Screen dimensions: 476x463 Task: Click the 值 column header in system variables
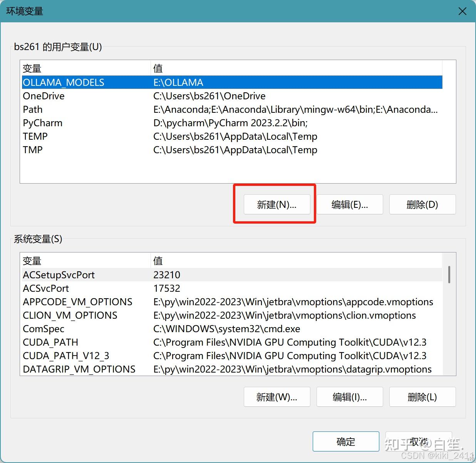(x=296, y=261)
